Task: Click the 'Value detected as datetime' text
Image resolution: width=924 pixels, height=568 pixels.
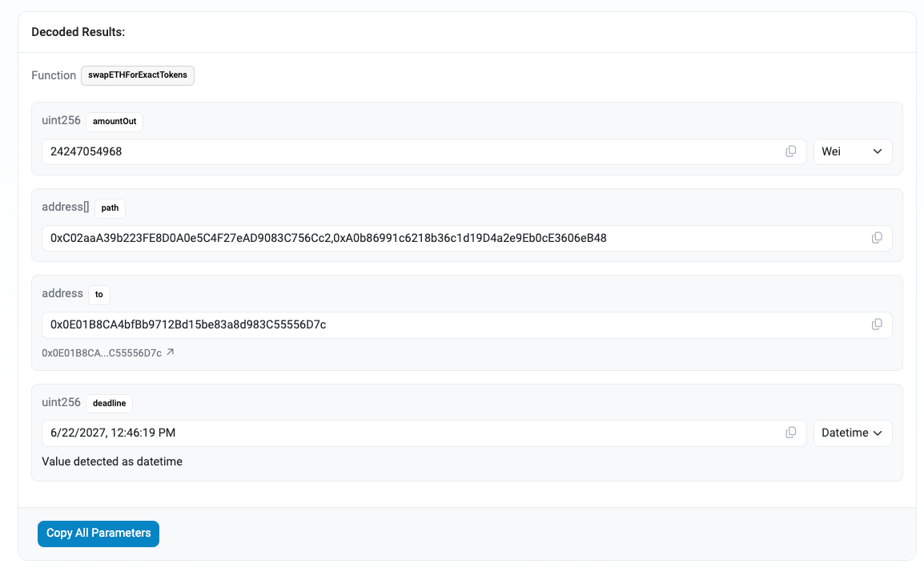Action: [x=112, y=461]
